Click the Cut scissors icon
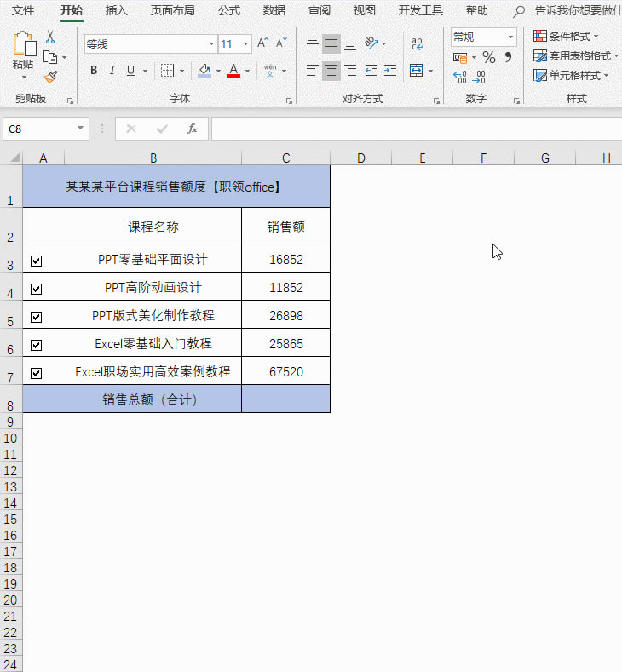 click(x=50, y=37)
